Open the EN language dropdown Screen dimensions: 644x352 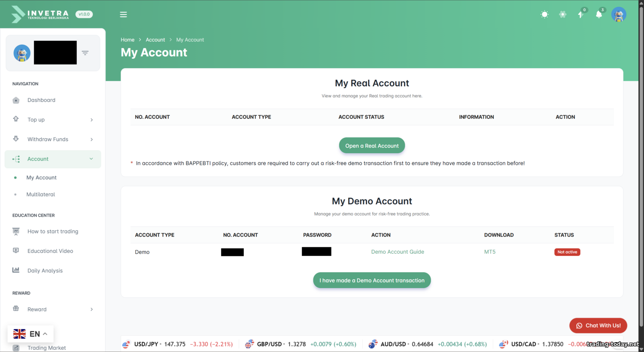tap(30, 334)
